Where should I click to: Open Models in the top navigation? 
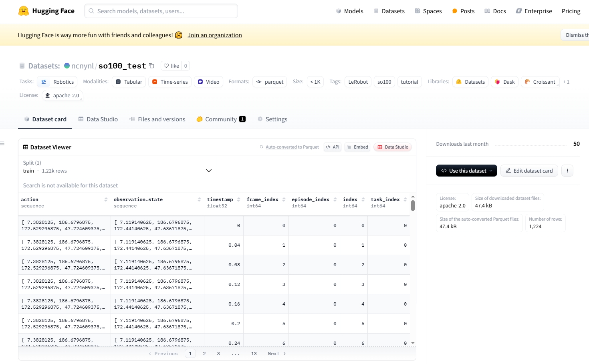pyautogui.click(x=349, y=11)
